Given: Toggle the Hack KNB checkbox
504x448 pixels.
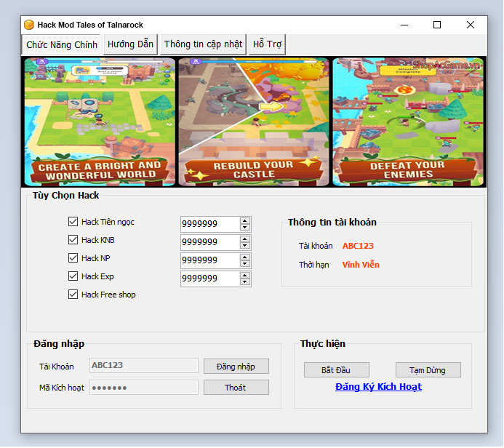Looking at the screenshot, I should point(73,240).
